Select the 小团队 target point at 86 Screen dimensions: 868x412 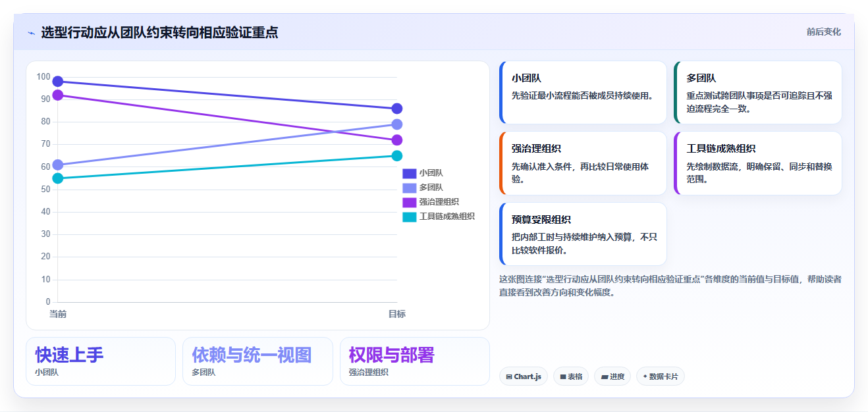click(x=396, y=109)
